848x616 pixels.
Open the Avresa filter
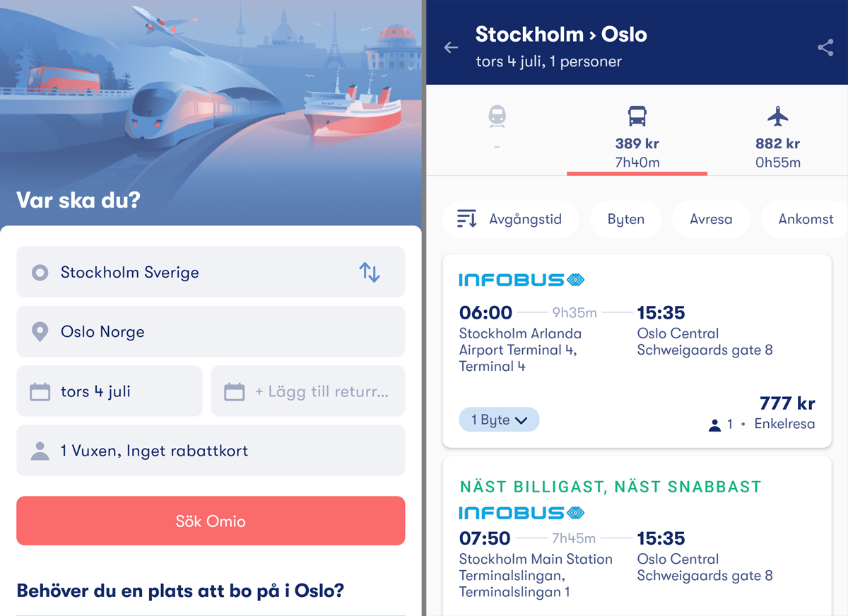710,219
